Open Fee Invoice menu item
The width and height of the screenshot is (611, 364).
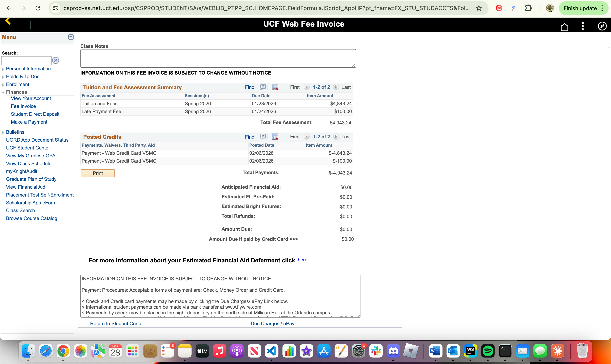coord(23,106)
